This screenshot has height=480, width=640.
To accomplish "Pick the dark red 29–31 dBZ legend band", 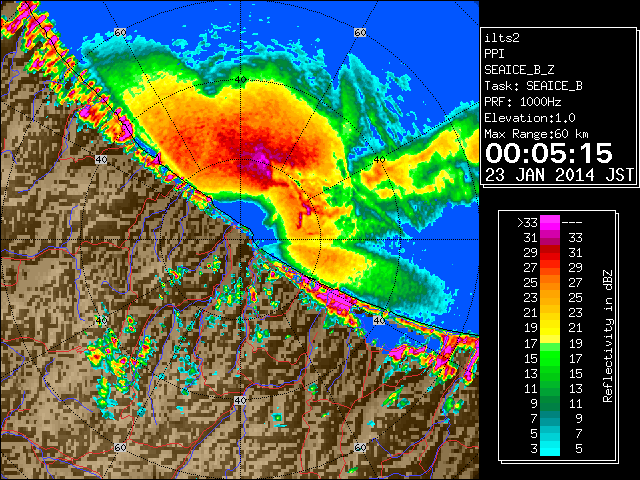I will click(550, 253).
